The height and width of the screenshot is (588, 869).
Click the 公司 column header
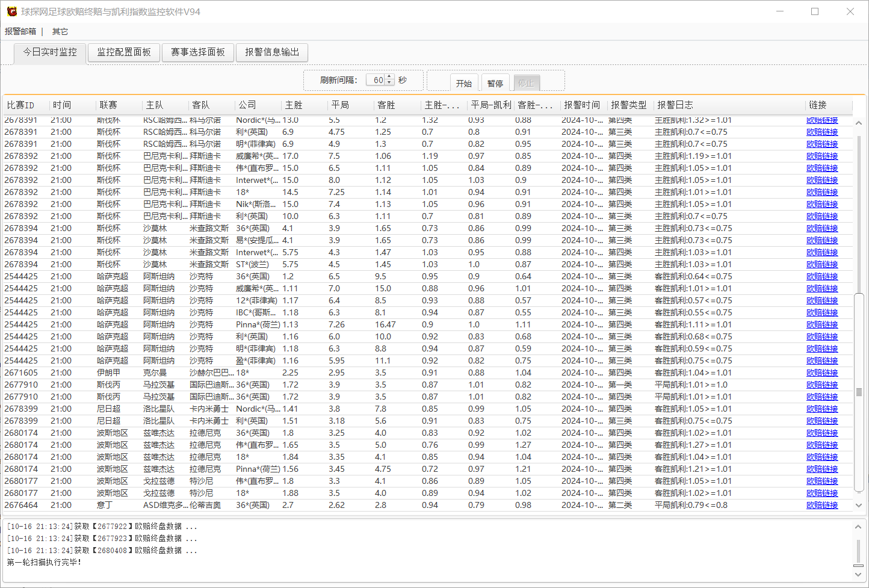click(258, 105)
